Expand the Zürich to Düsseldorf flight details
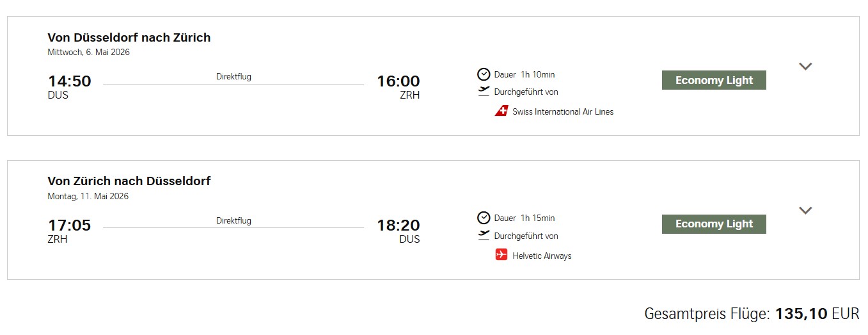Image resolution: width=868 pixels, height=335 pixels. [805, 210]
